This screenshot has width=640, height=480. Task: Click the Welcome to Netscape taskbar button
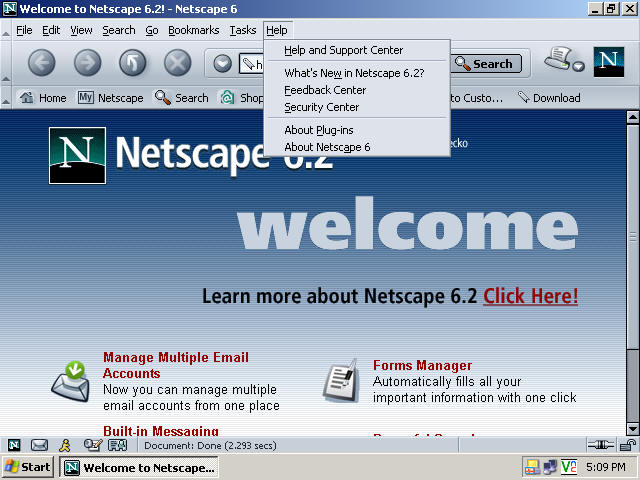pos(139,467)
